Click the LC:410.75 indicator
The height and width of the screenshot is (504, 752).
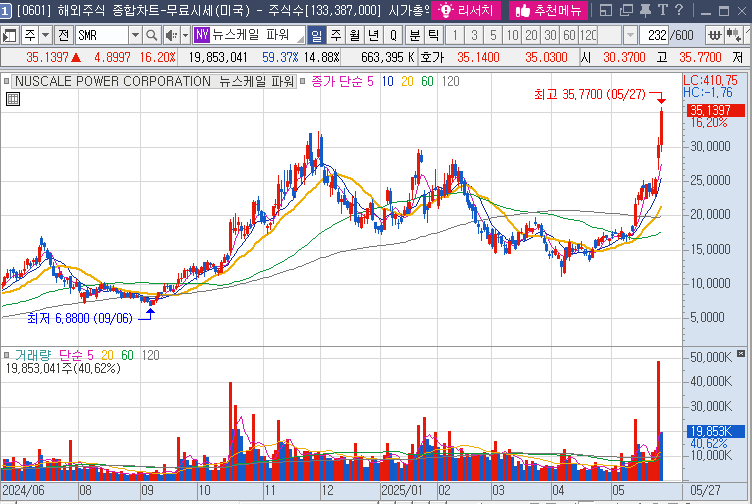pyautogui.click(x=710, y=80)
